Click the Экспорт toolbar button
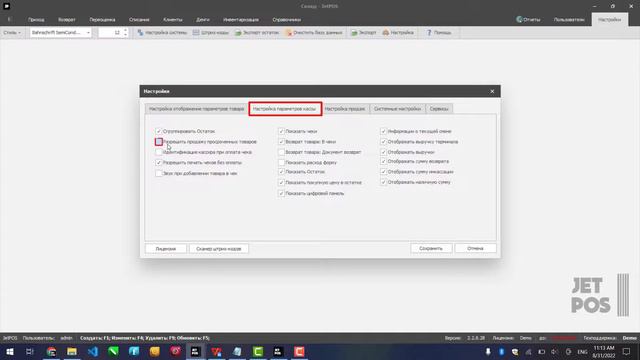This screenshot has height=360, width=640. click(x=364, y=32)
